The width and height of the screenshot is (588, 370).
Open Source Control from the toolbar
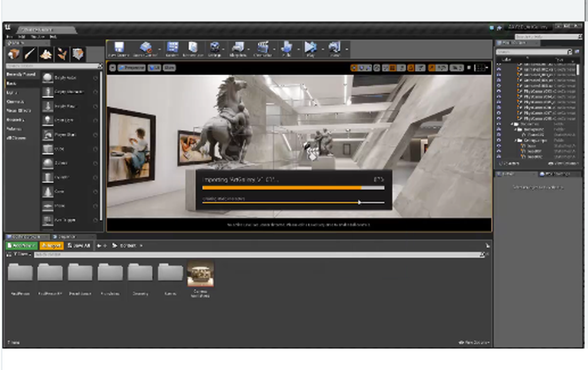pyautogui.click(x=145, y=48)
